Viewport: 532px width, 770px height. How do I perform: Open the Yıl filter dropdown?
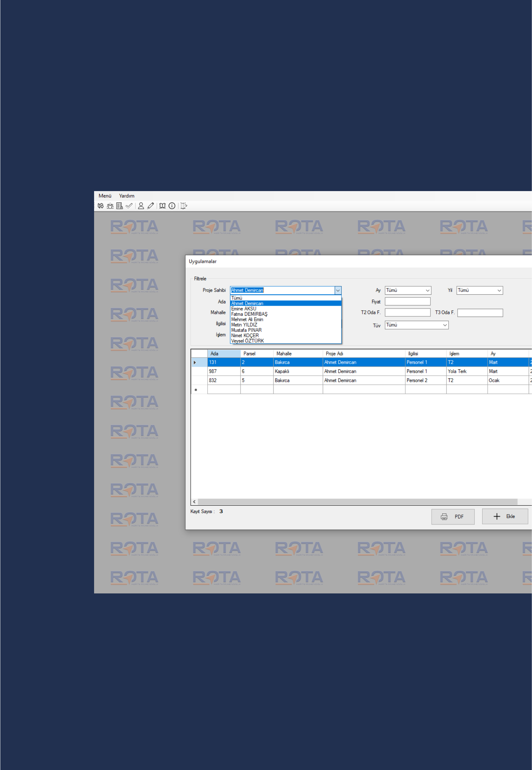(x=480, y=290)
